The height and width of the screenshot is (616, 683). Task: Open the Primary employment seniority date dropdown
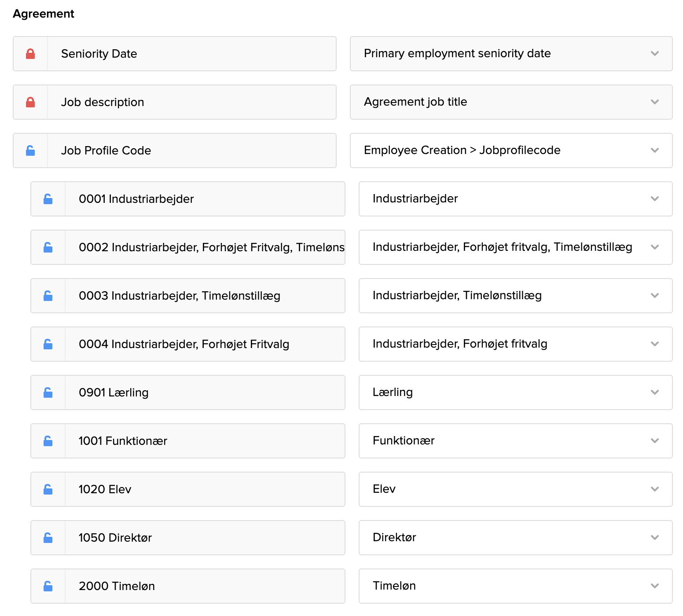point(510,54)
